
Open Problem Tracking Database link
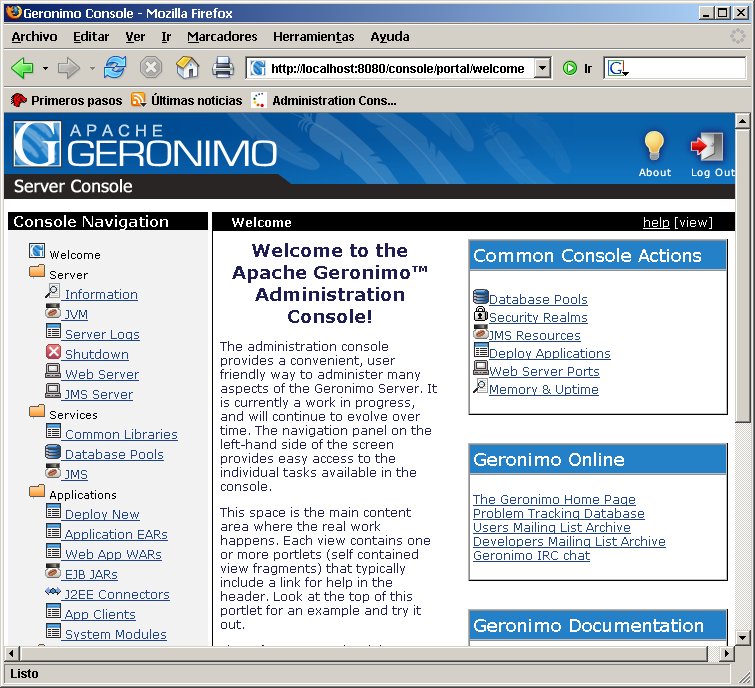(559, 513)
